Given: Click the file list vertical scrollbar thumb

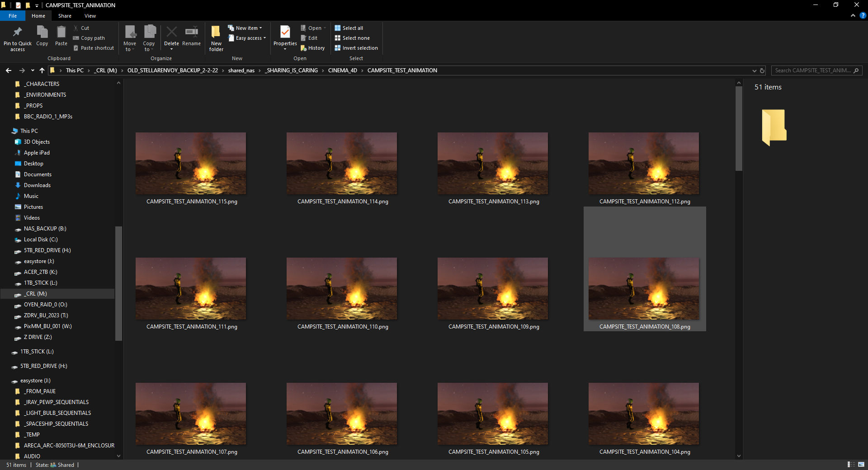Looking at the screenshot, I should pyautogui.click(x=739, y=128).
